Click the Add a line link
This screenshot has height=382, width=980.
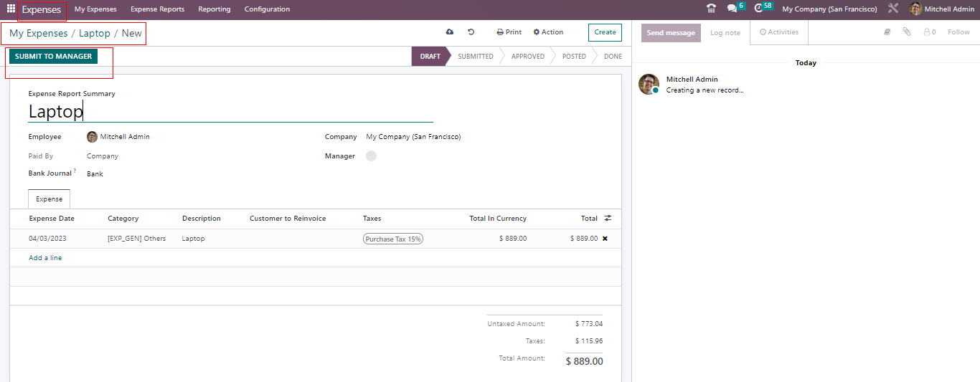45,258
